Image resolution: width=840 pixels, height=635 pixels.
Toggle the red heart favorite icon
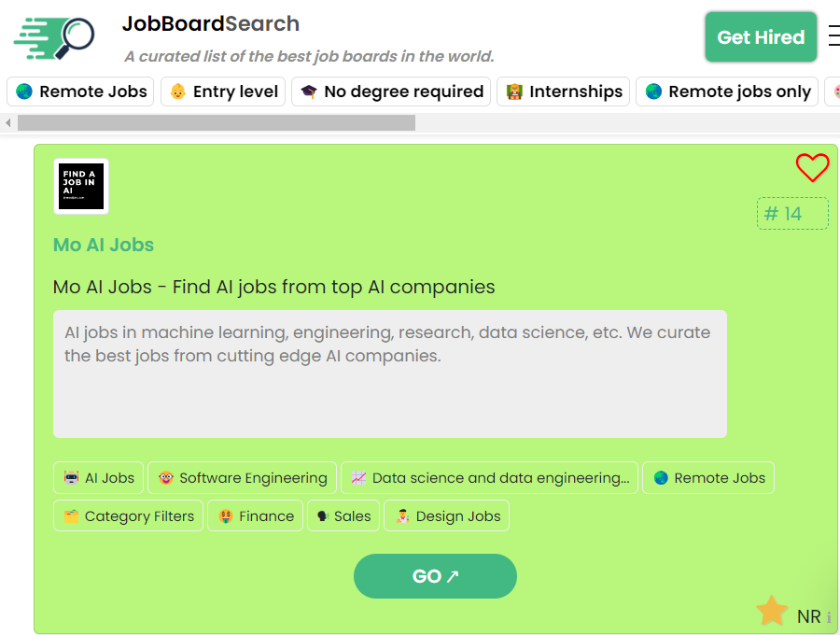(x=812, y=168)
